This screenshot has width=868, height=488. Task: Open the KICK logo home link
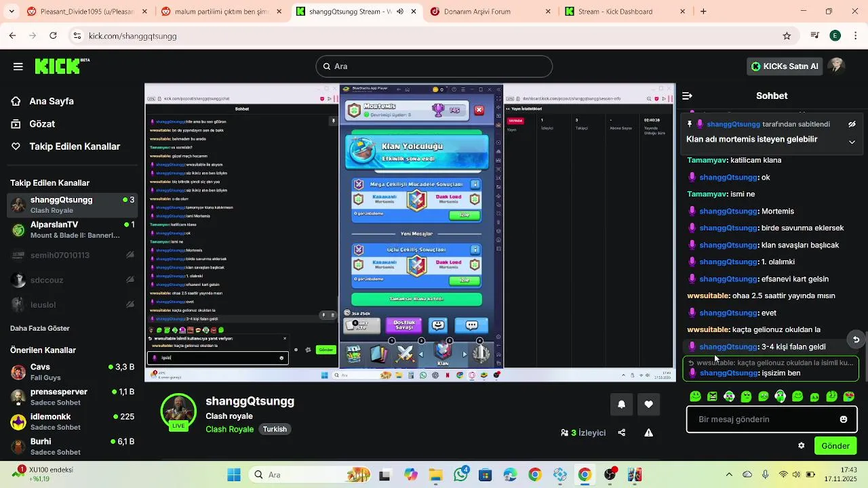click(x=62, y=66)
